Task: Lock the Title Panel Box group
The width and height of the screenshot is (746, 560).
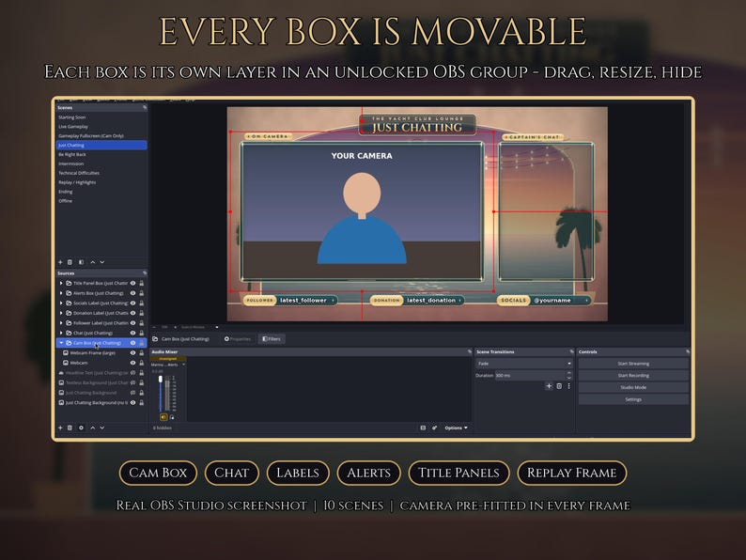Action: pos(141,283)
